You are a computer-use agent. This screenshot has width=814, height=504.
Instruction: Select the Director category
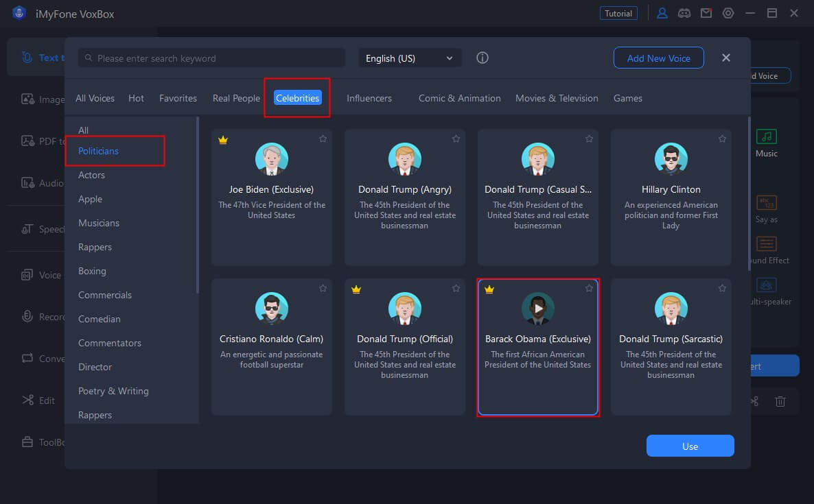tap(95, 367)
